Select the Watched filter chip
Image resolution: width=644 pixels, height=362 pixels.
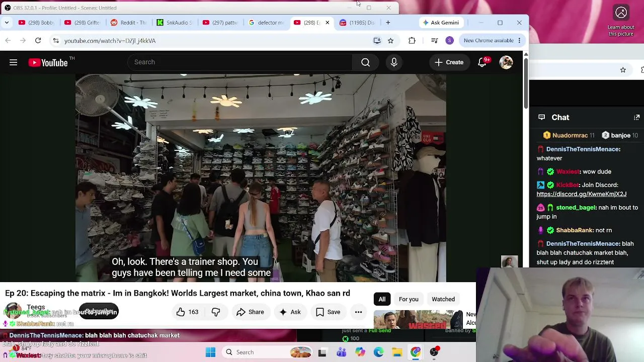pos(443,299)
